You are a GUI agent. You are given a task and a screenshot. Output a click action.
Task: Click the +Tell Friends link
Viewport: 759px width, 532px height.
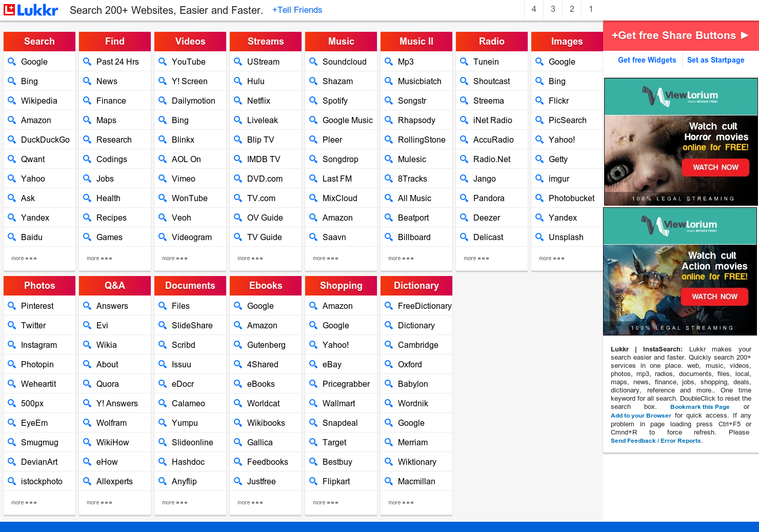297,10
